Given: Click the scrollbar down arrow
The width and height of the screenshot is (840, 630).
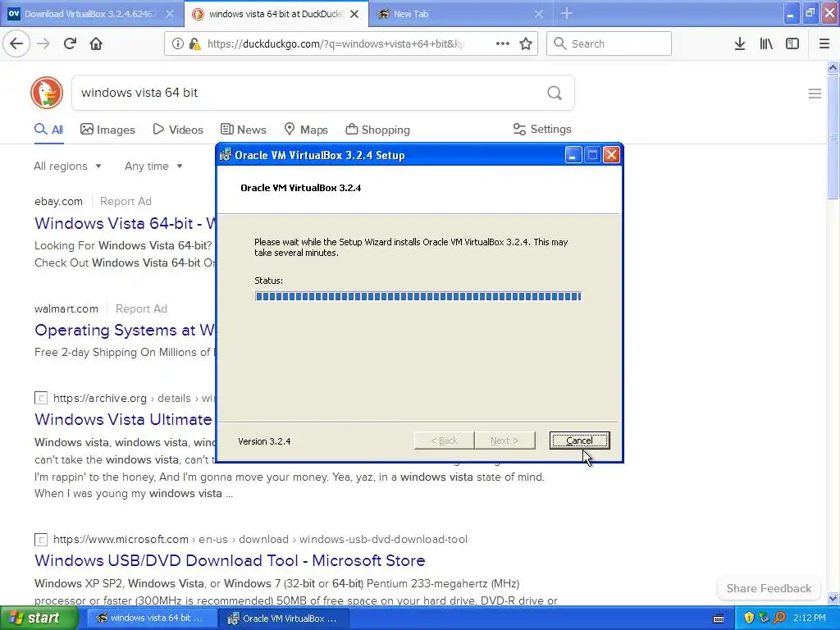Looking at the screenshot, I should point(833,598).
